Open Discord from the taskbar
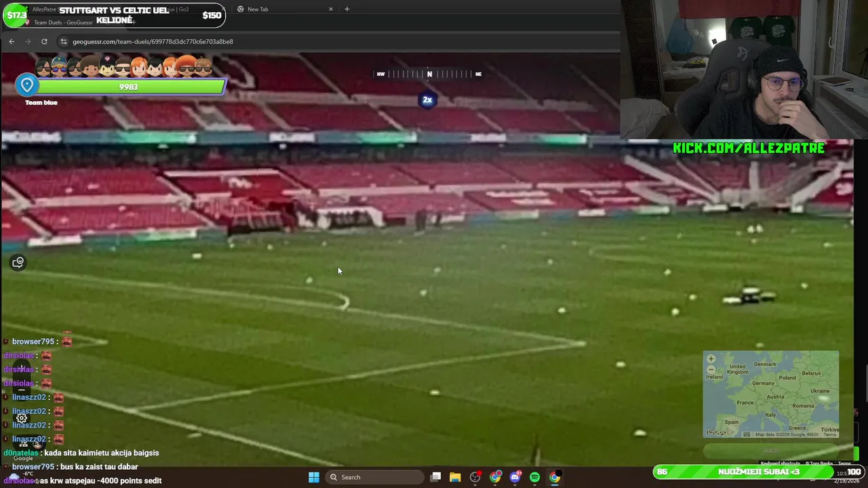This screenshot has height=488, width=868. [515, 477]
